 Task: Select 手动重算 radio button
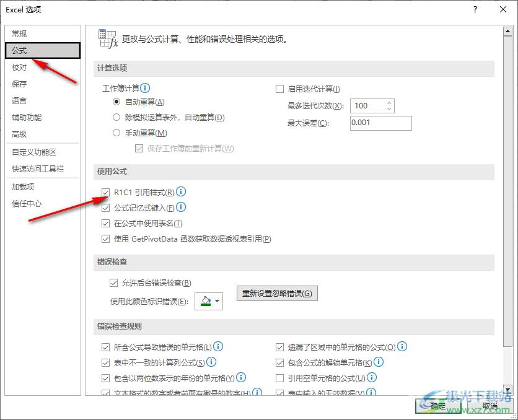(x=116, y=133)
